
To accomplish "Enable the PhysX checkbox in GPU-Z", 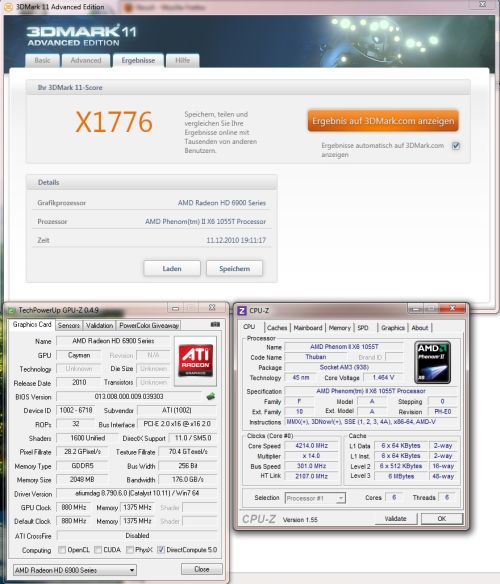I will pyautogui.click(x=130, y=550).
